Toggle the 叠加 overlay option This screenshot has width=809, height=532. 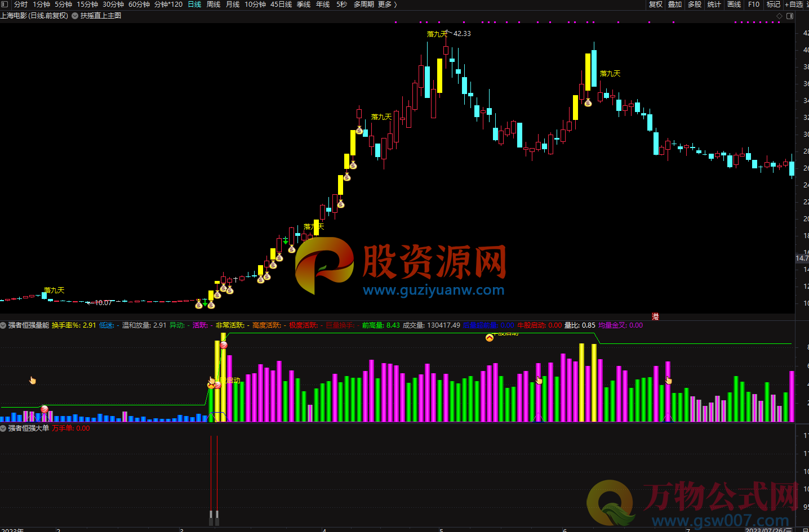pos(675,5)
